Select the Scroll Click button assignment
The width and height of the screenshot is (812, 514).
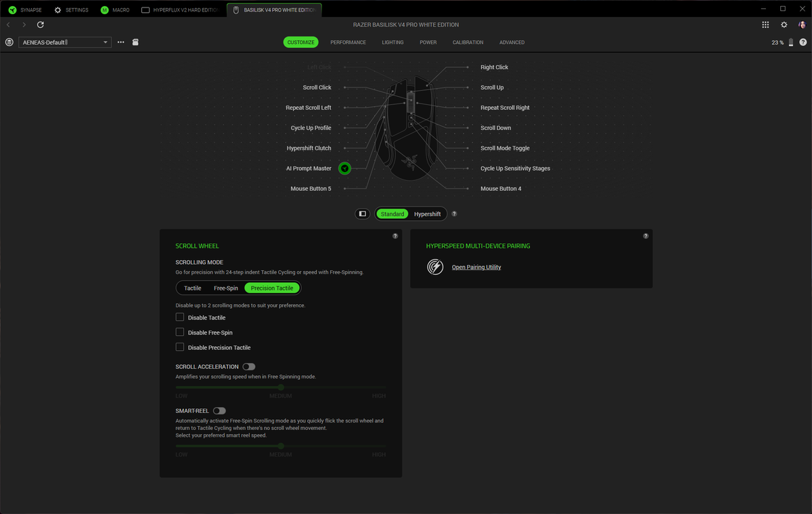pos(317,87)
